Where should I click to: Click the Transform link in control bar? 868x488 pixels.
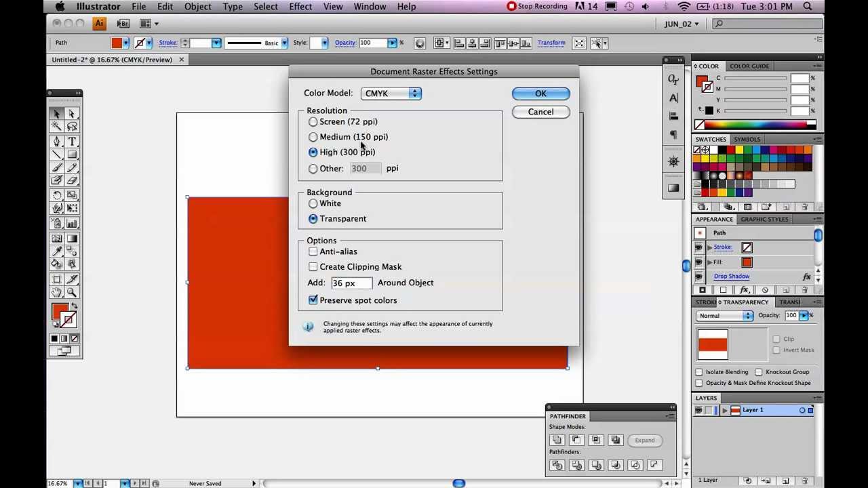click(x=551, y=43)
